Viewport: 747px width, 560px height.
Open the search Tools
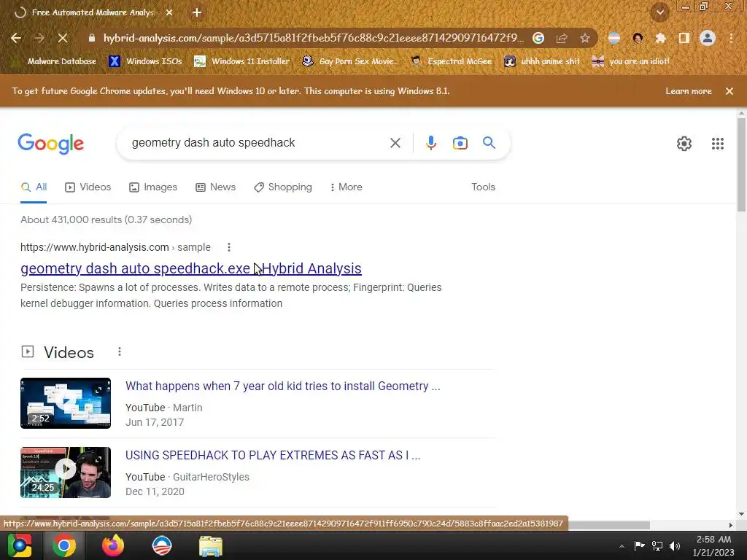point(483,187)
